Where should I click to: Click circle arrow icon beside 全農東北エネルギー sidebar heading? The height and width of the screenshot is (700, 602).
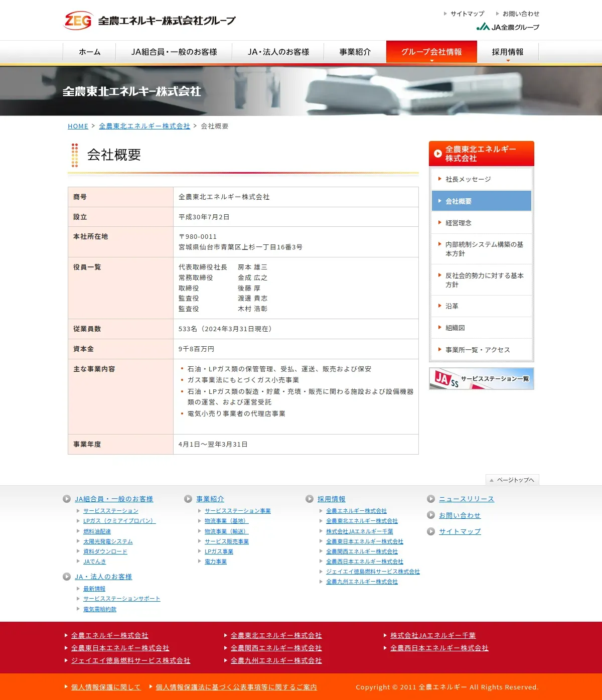point(438,154)
